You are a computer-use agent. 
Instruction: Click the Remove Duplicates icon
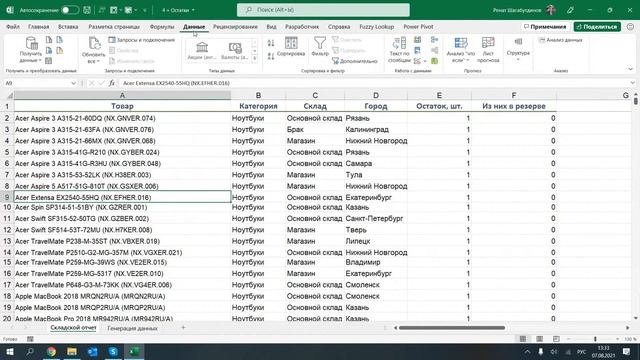point(418,51)
